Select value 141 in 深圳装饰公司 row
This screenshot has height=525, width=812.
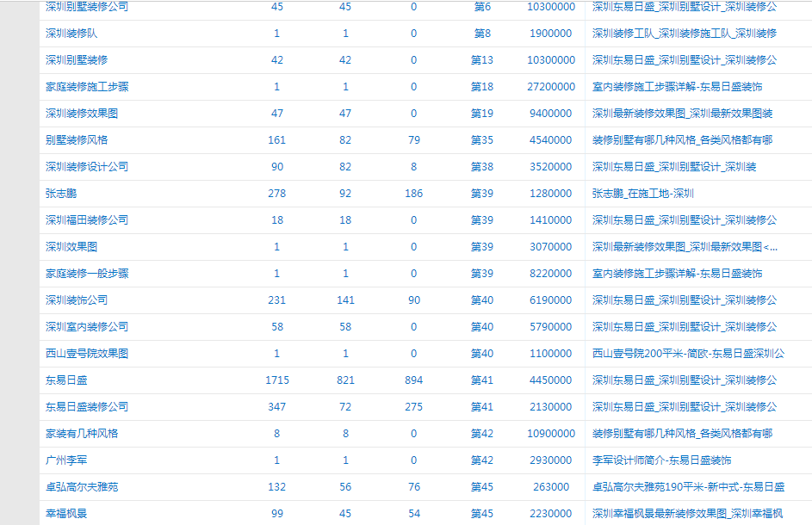point(345,300)
